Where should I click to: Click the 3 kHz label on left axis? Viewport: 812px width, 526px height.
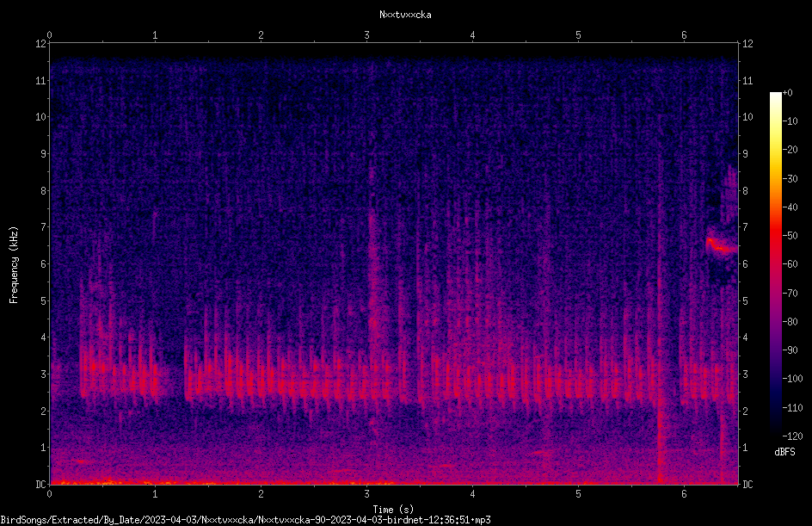[44, 374]
